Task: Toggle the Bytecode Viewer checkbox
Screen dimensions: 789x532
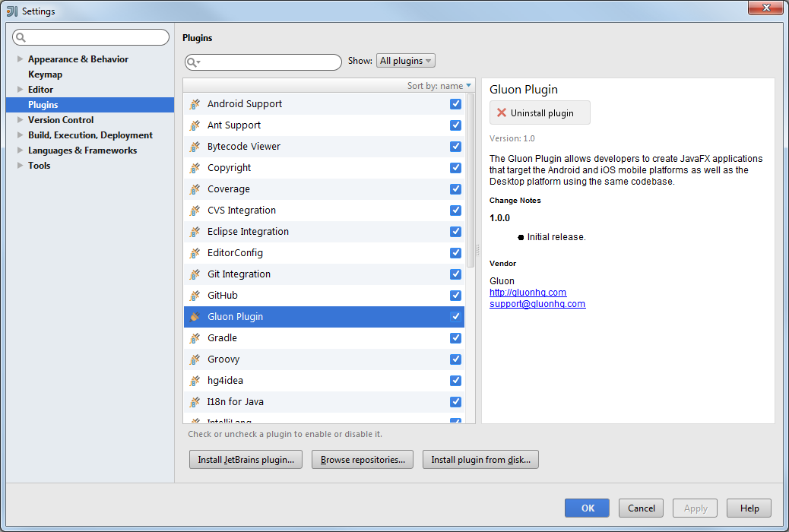Action: pyautogui.click(x=455, y=147)
